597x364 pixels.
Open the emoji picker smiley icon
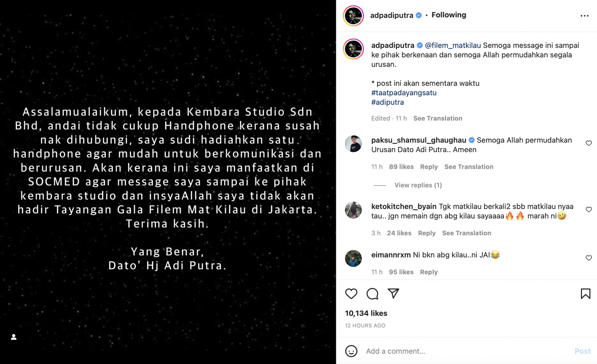351,351
